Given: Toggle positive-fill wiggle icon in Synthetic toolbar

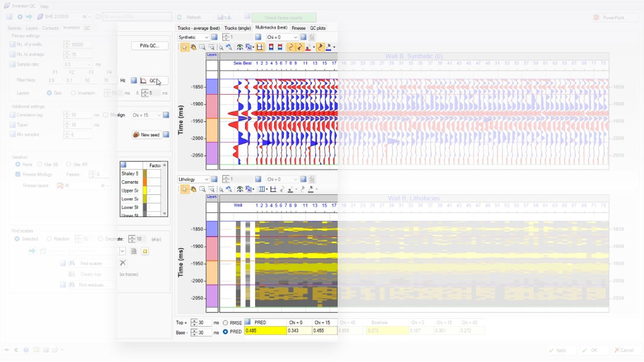Looking at the screenshot, I should click(x=300, y=47).
